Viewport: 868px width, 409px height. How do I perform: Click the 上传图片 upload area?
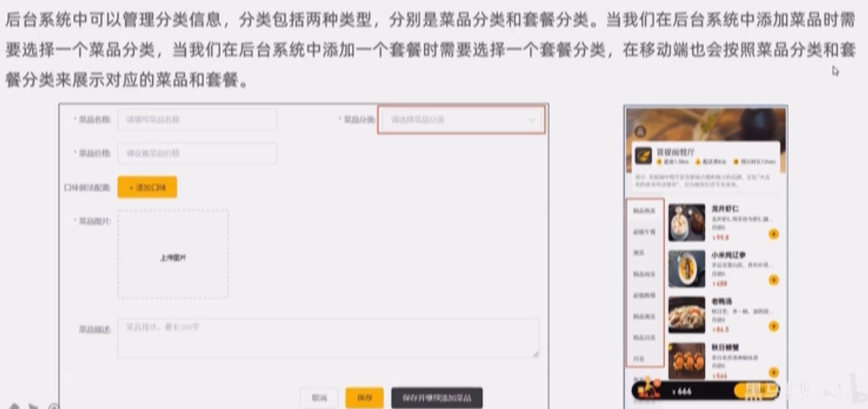coord(173,254)
